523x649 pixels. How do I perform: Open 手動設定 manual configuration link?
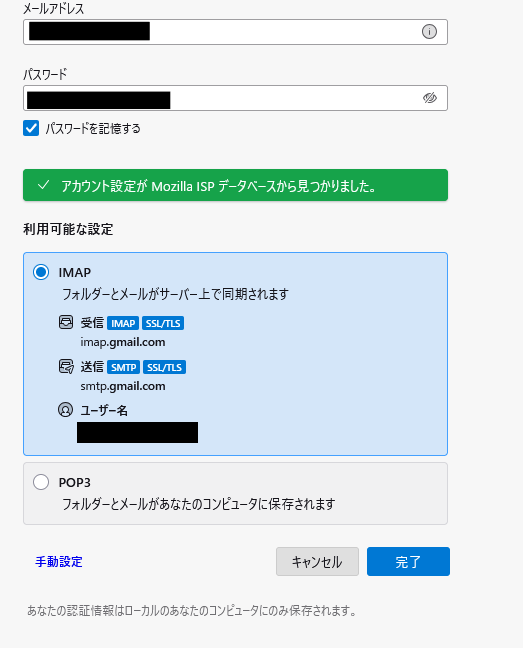tap(59, 562)
